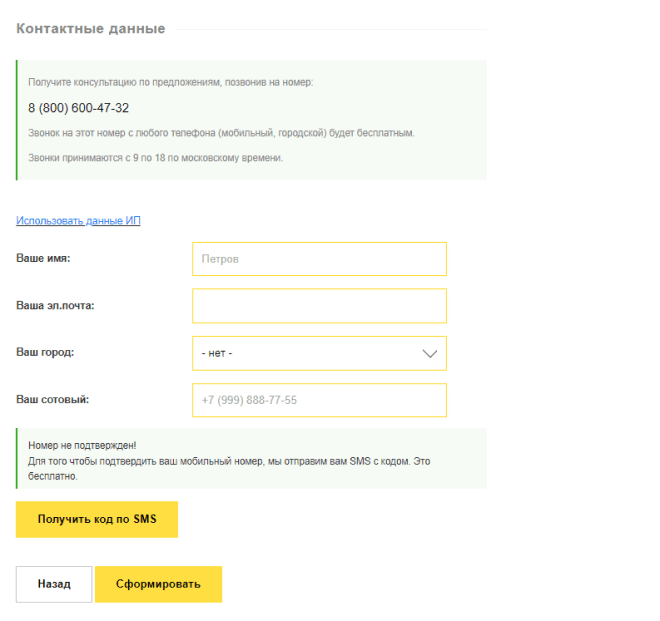Expand city list using the chevron arrow
The image size is (660, 621).
click(430, 353)
